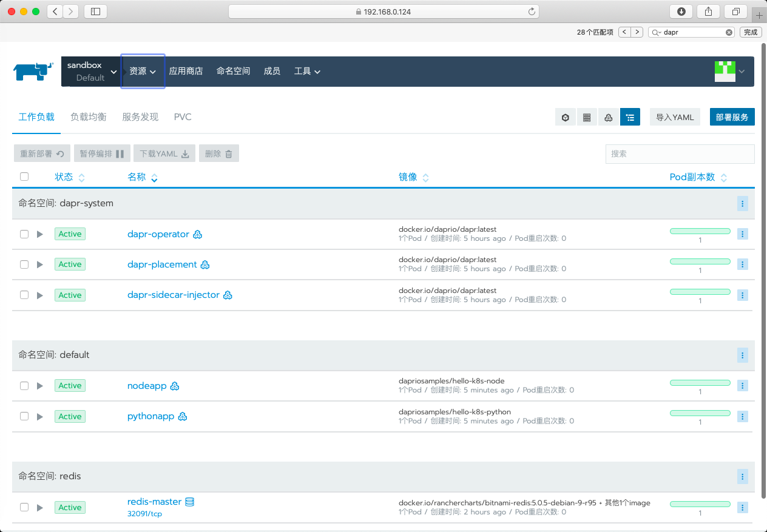This screenshot has width=767, height=532.
Task: Click deployment icon next to dapr-sidecar-injector
Action: tap(228, 295)
